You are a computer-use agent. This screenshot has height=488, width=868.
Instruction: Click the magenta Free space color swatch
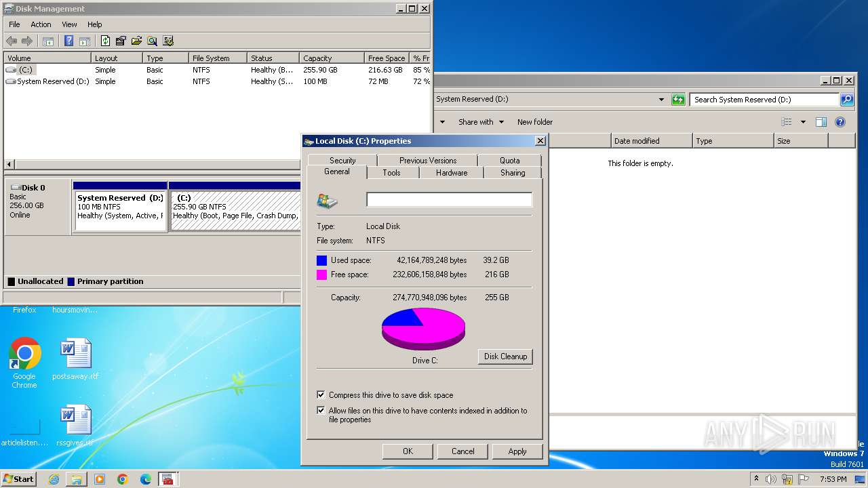point(321,274)
